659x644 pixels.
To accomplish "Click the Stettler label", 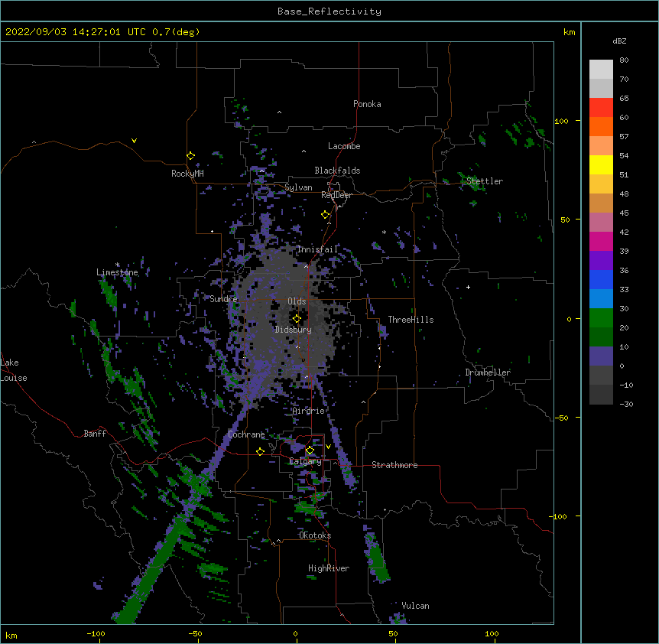I will tap(485, 181).
